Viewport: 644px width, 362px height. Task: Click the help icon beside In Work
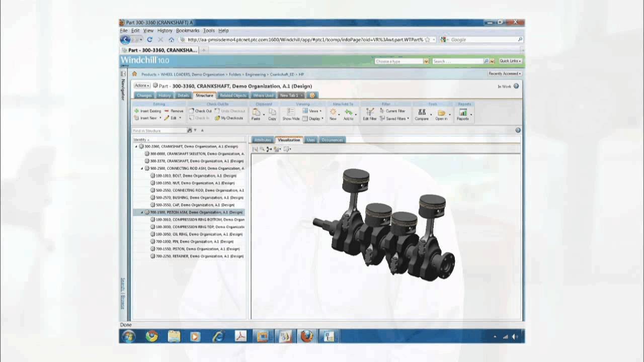[x=516, y=86]
